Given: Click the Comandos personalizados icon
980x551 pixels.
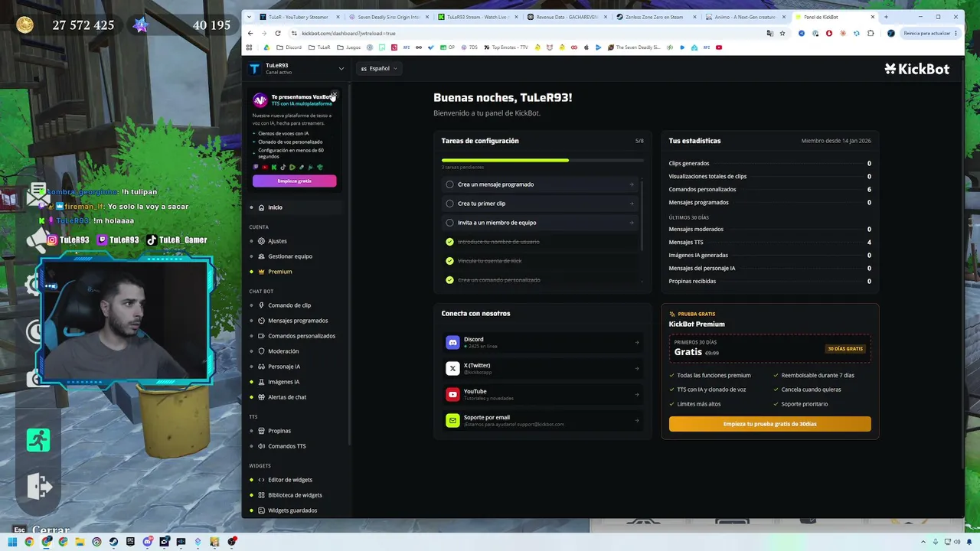Looking at the screenshot, I should [x=261, y=336].
